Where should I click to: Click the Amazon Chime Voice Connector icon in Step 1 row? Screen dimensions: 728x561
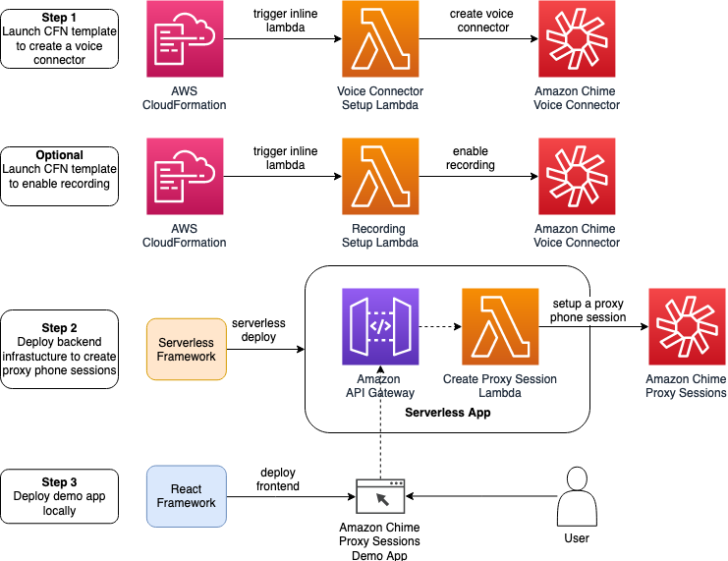click(577, 38)
